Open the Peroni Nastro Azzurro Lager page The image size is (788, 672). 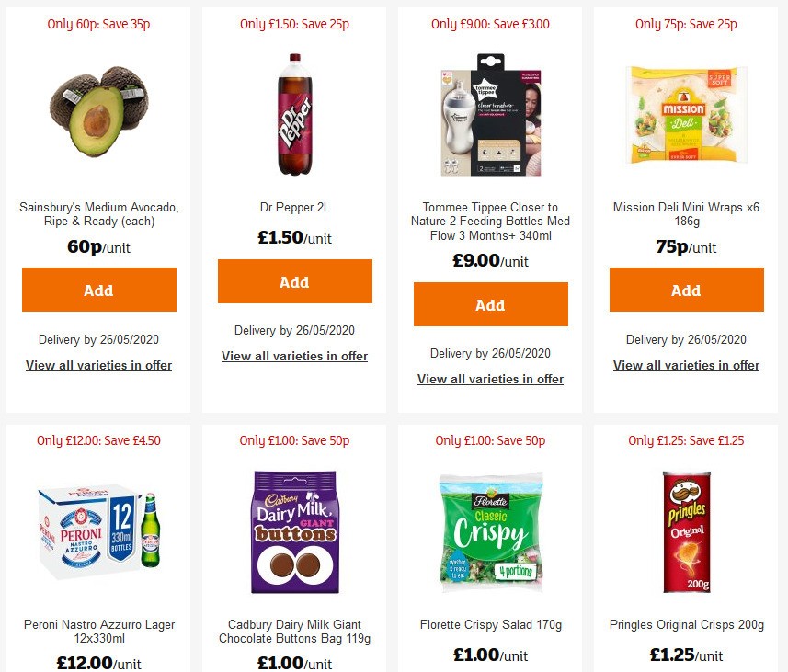[98, 631]
